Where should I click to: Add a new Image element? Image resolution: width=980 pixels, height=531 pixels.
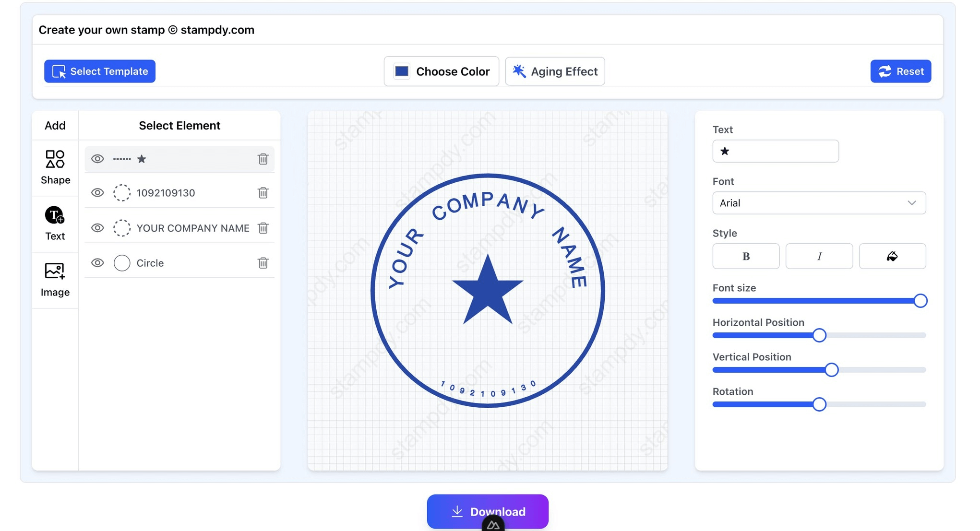click(55, 280)
